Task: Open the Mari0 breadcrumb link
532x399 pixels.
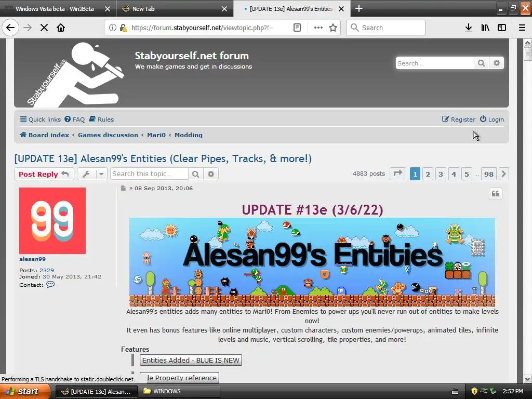Action: [x=156, y=135]
